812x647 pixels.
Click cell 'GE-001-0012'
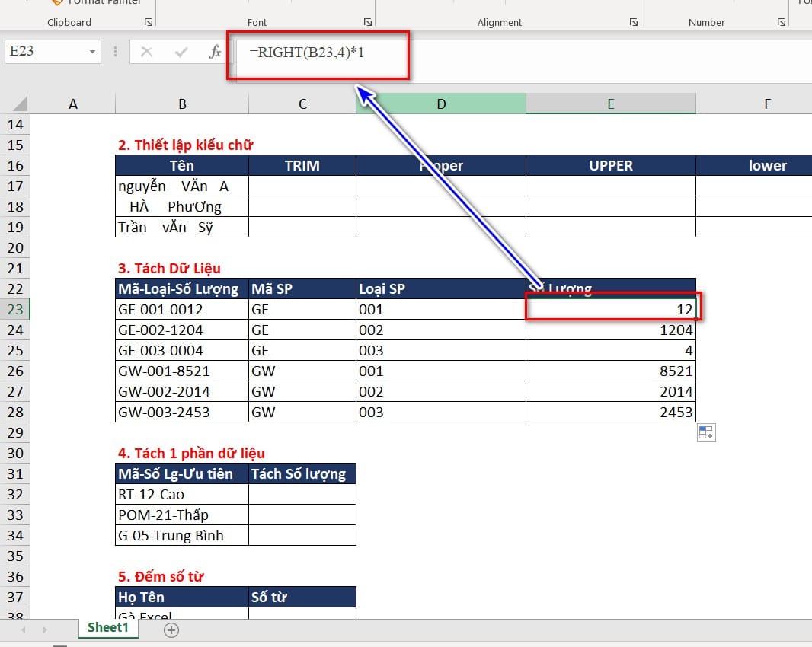point(182,310)
